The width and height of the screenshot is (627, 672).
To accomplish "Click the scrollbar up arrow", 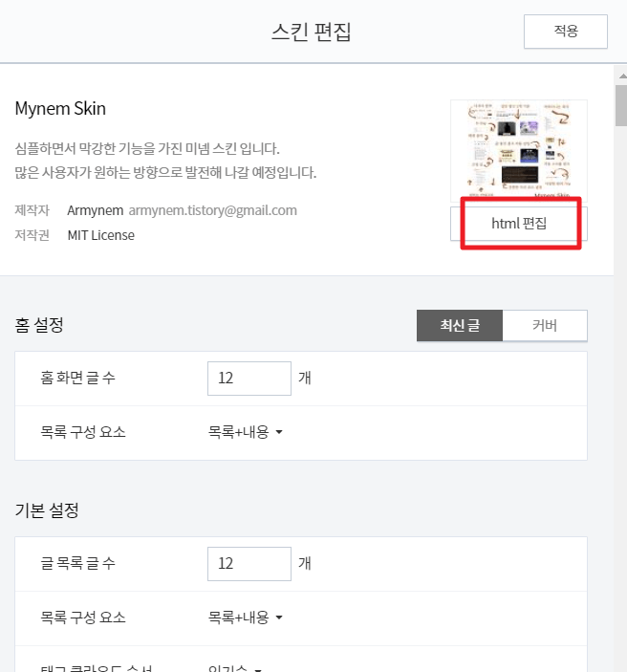I will click(622, 76).
